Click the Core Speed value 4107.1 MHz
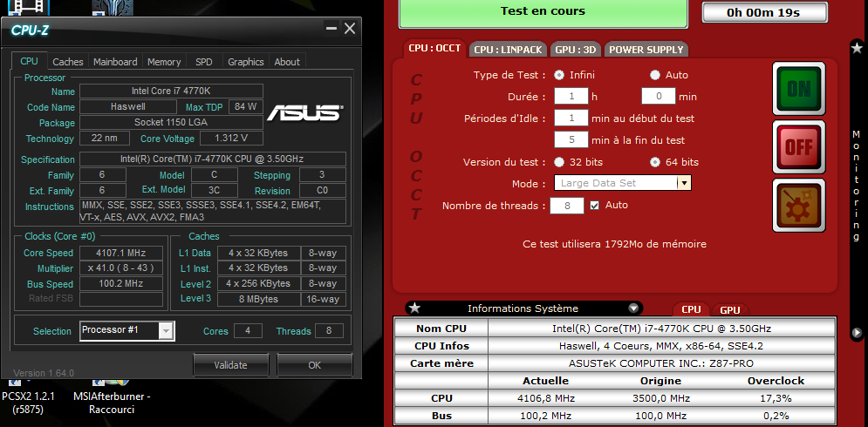Screen dimensions: 868x427 point(121,253)
